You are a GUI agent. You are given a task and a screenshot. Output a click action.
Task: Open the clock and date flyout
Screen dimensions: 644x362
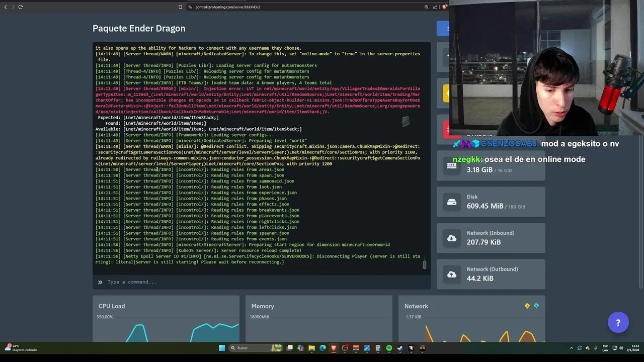[x=633, y=348]
